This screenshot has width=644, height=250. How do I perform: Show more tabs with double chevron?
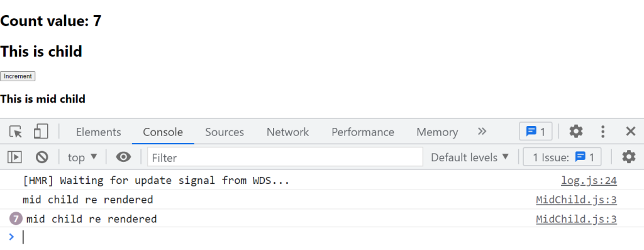[x=482, y=132]
